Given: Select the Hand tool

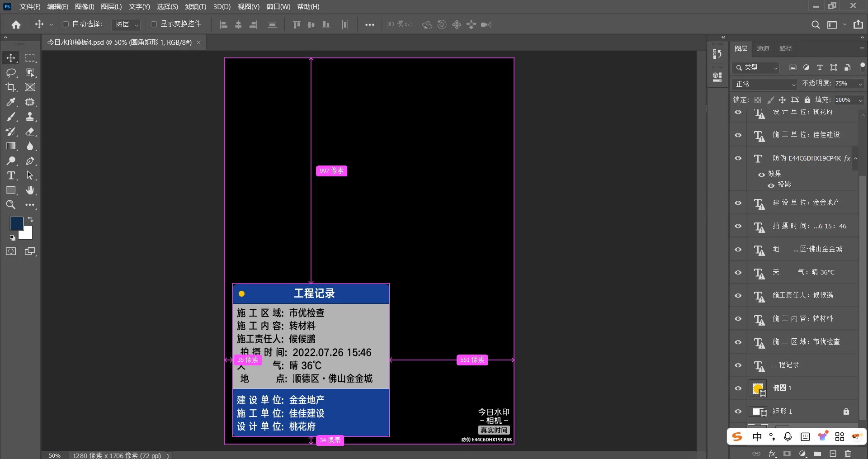Looking at the screenshot, I should pos(30,190).
